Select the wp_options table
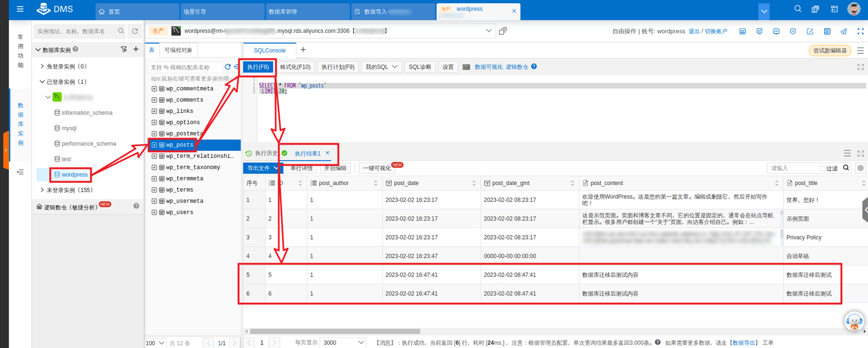This screenshot has height=348, width=868. [x=183, y=122]
